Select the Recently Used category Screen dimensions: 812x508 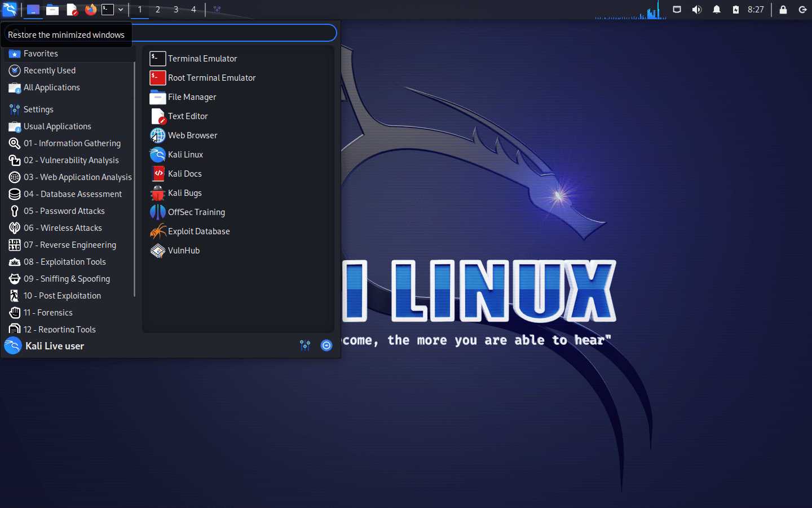69,71
